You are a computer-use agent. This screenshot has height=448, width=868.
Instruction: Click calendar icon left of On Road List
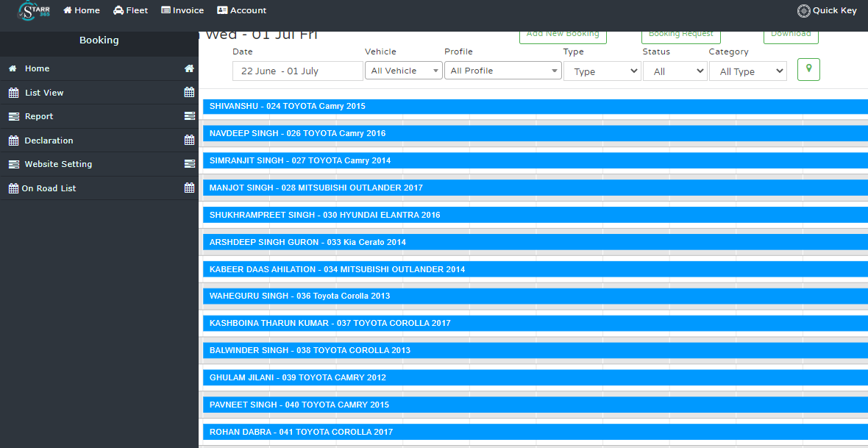point(14,188)
